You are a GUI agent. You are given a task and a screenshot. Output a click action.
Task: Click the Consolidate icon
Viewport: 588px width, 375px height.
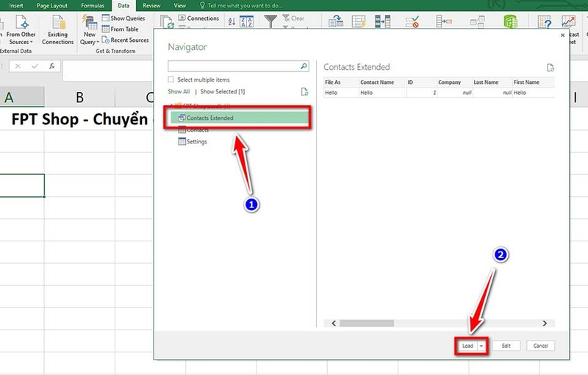444,21
